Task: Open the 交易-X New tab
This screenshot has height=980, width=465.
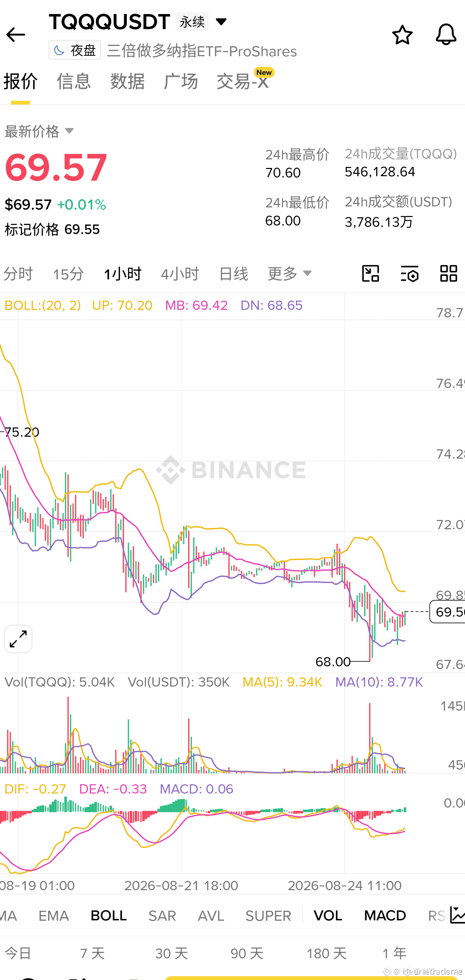Action: (245, 80)
